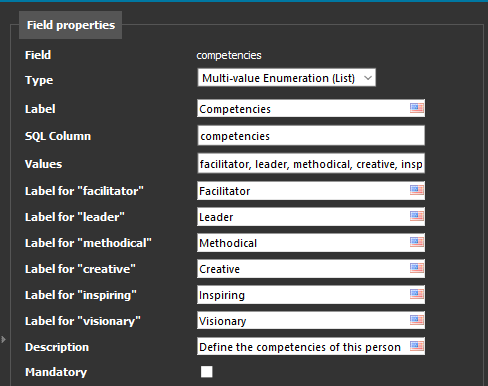Click into the SQL Column input field
The image size is (488, 386).
311,135
